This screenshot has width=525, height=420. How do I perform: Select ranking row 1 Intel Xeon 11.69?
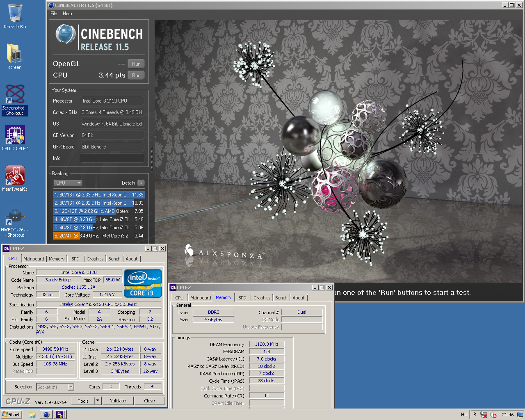pos(99,195)
